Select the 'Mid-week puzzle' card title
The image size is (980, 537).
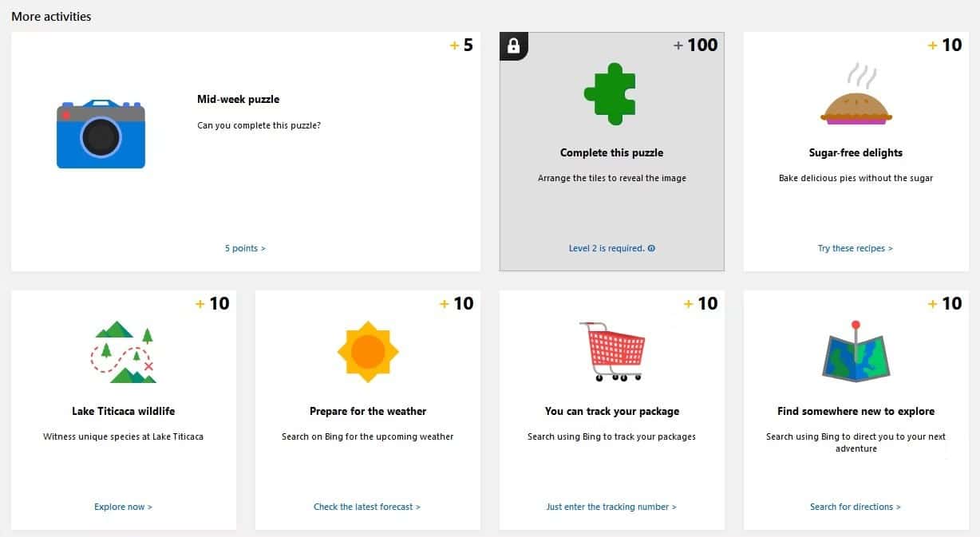[x=238, y=100]
